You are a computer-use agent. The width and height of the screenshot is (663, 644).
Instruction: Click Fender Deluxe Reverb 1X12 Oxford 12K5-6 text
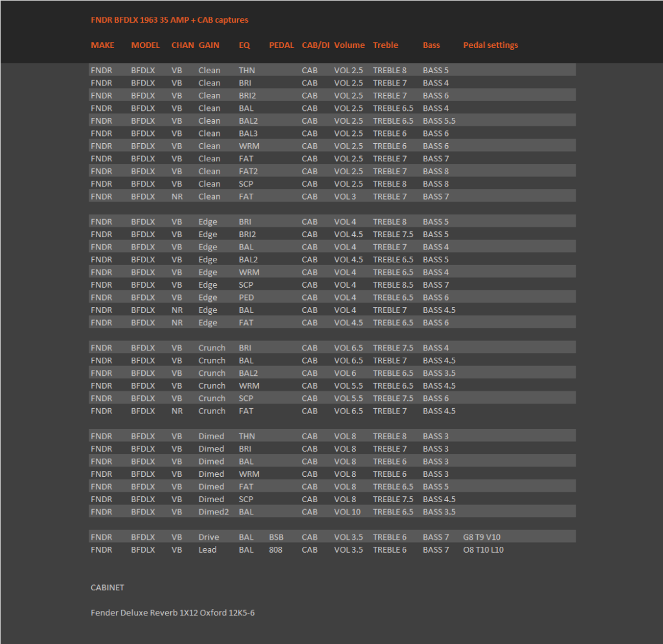172,613
